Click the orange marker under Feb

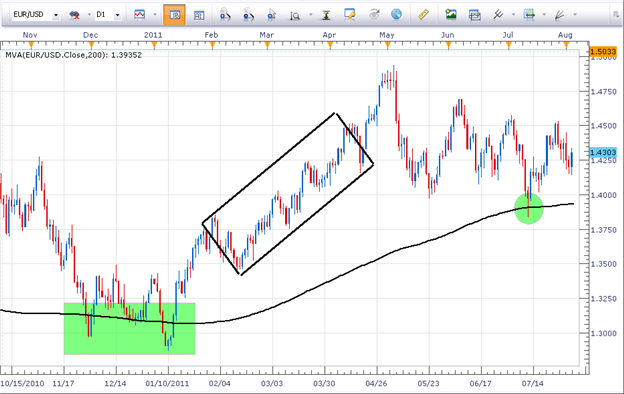click(x=212, y=45)
